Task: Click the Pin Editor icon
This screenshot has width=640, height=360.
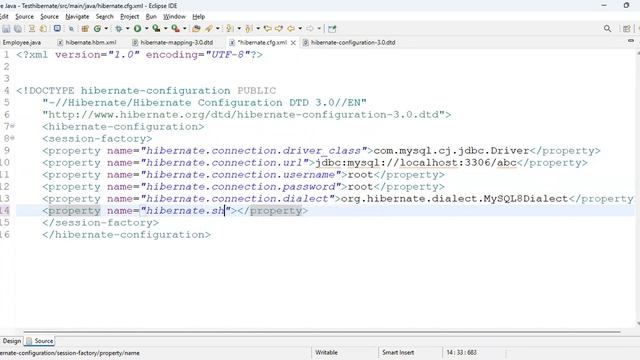Action: click(x=332, y=29)
